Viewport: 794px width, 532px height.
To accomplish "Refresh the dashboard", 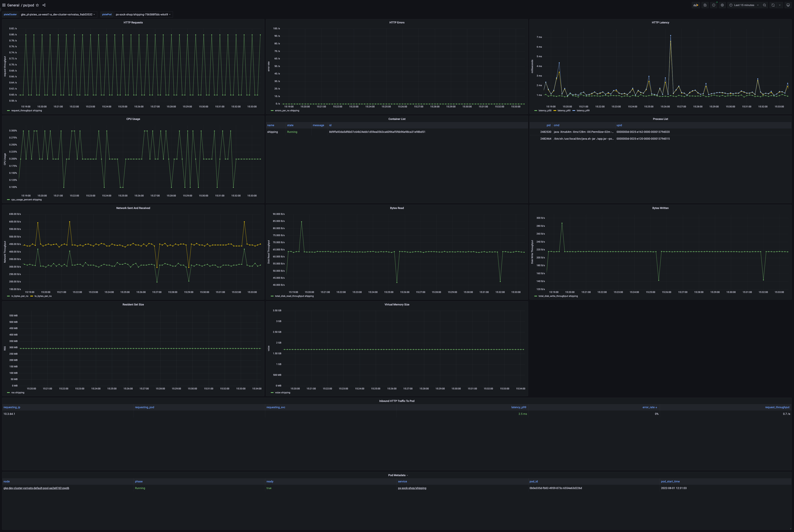I will (773, 5).
